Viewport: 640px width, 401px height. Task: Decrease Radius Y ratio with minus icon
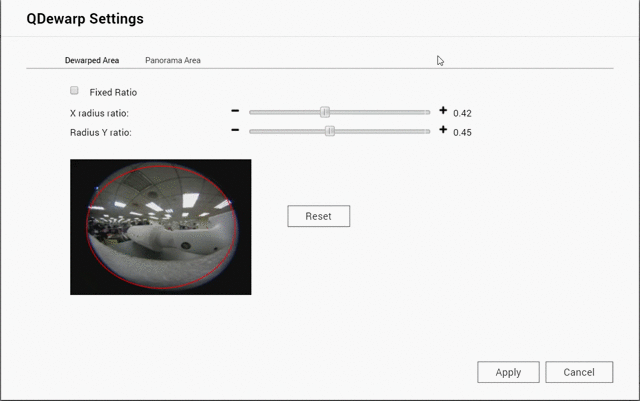point(235,131)
